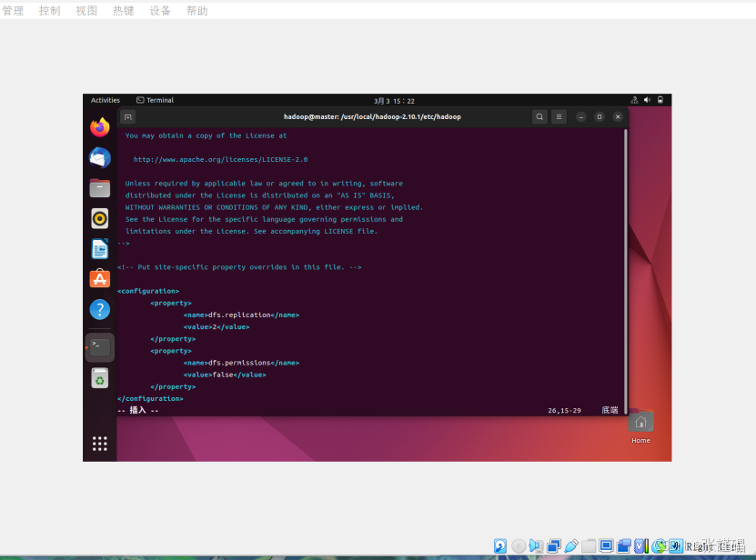756x560 pixels.
Task: Launch LibreOffice Writer from the dock
Action: point(100,249)
